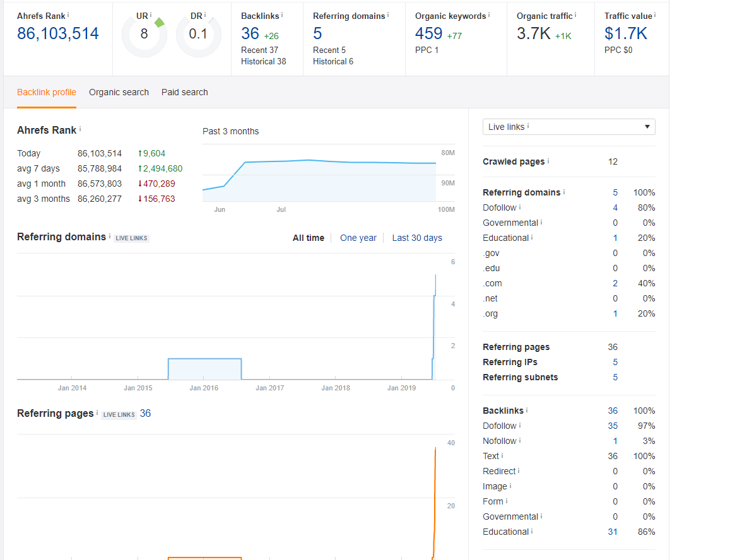Screen dimensions: 742x560
Task: Click info icon beside Organic traffic
Action: tap(575, 15)
